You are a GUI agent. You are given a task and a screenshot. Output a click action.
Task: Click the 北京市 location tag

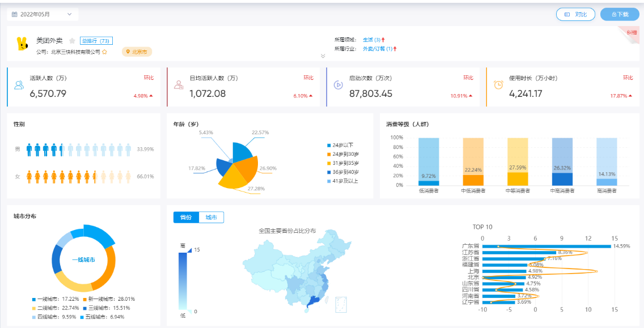click(x=137, y=52)
